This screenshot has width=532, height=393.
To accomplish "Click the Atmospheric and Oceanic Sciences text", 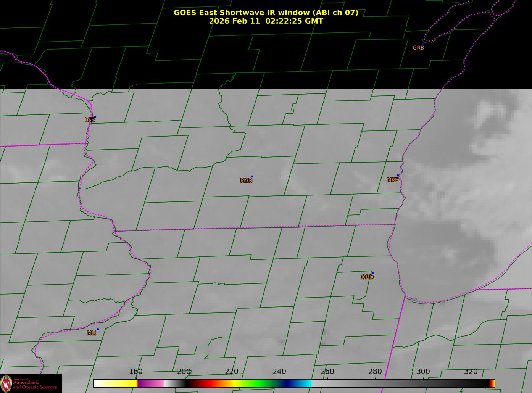I will click(x=35, y=385).
